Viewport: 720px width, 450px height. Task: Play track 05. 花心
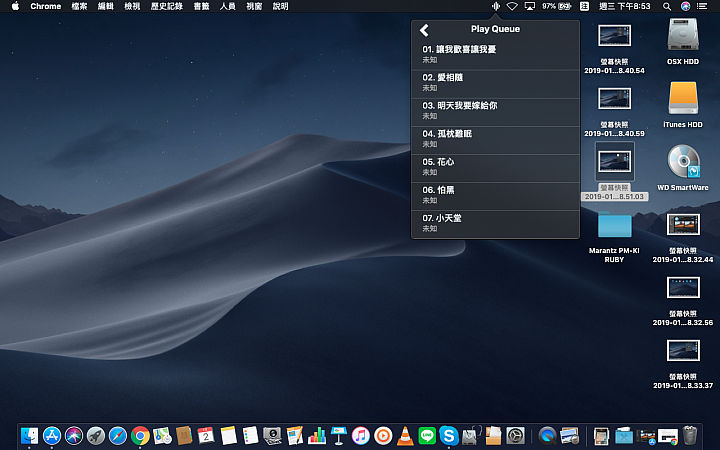495,168
